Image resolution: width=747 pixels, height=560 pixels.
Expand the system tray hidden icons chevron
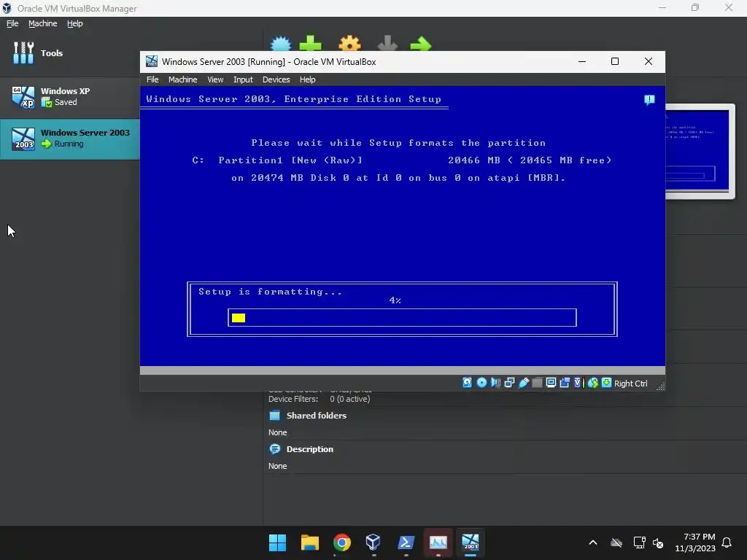tap(593, 542)
